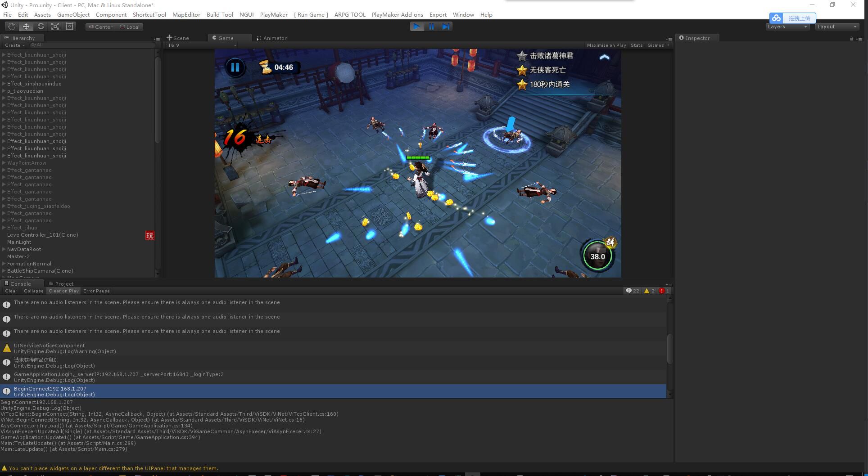Select the MainLight object in Hierarchy
868x476 pixels.
[x=19, y=242]
